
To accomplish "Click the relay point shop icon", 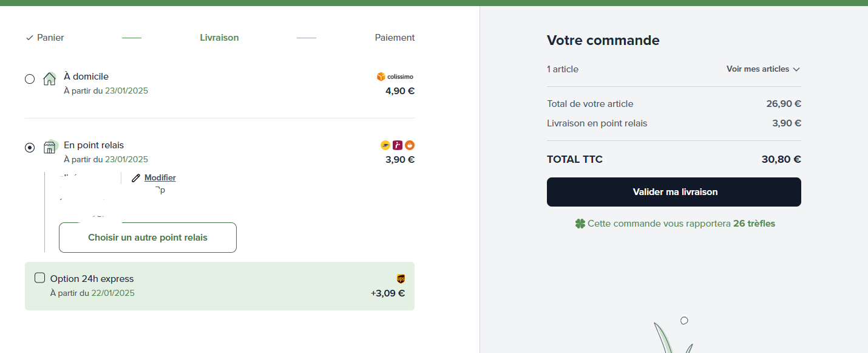I will pos(50,148).
